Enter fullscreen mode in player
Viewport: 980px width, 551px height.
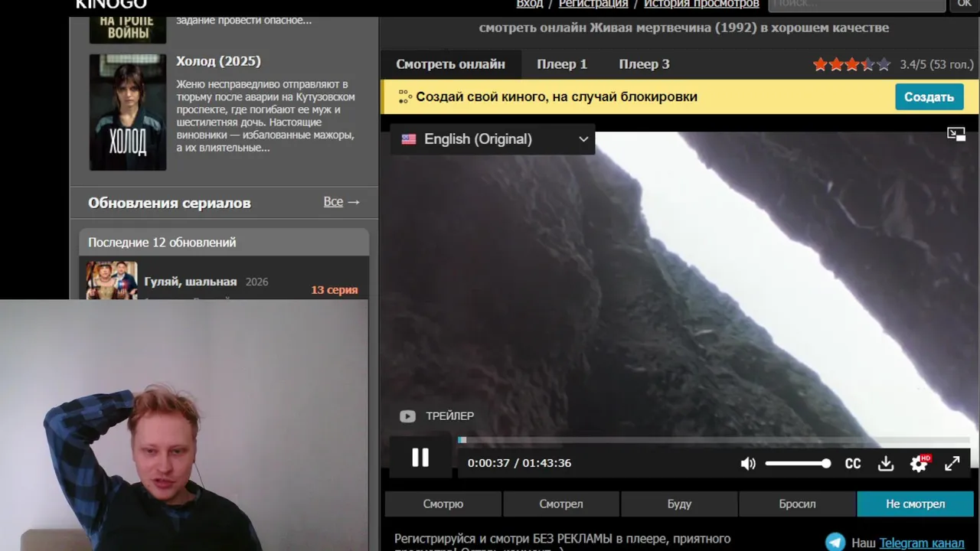pyautogui.click(x=952, y=464)
